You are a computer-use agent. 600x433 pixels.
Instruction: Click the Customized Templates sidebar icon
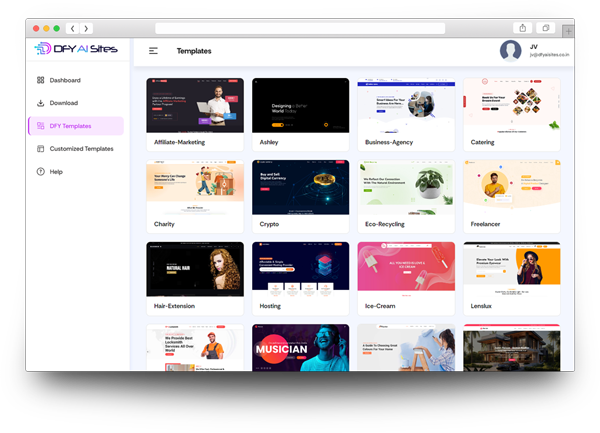pos(40,149)
